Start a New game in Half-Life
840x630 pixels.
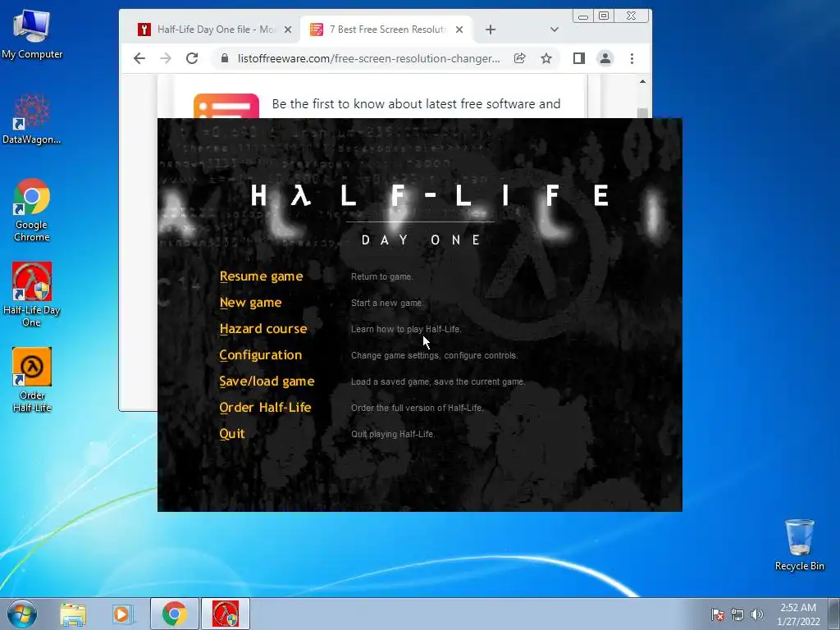coord(250,303)
